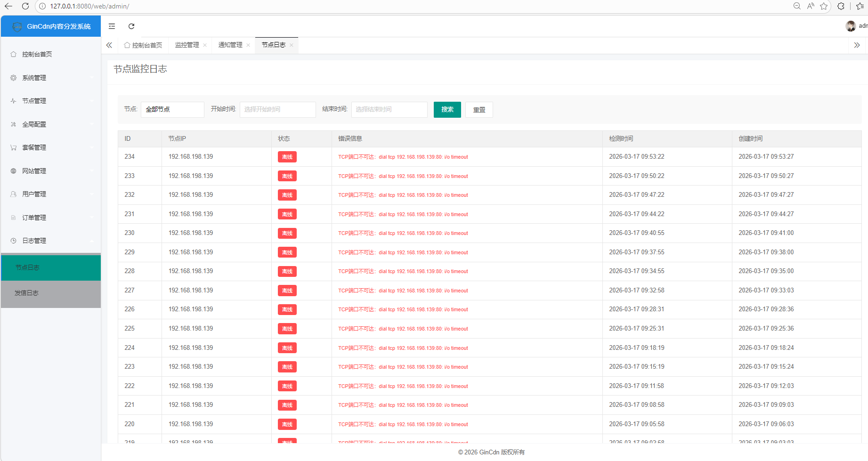This screenshot has width=868, height=461.
Task: Click the page refresh icon in header
Action: coord(131,26)
